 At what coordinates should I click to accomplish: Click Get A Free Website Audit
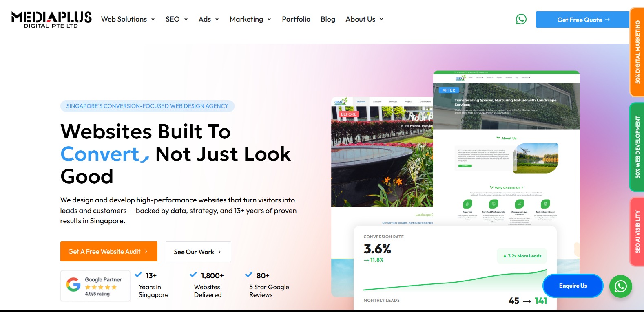pyautogui.click(x=109, y=251)
